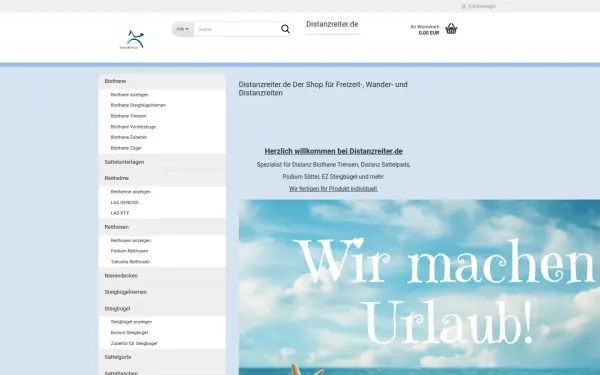Open 'Biothane Vorderzeuge' subcategory
The image size is (600, 375).
pyautogui.click(x=133, y=127)
